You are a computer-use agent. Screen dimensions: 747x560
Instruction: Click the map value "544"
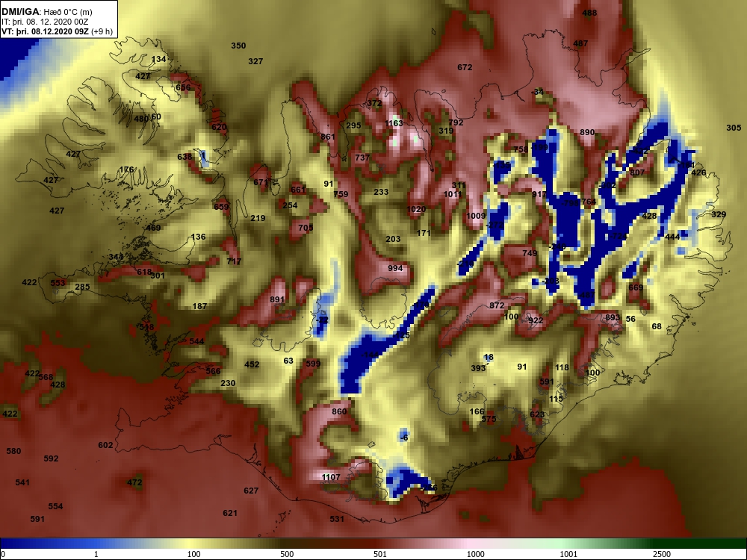tap(196, 341)
